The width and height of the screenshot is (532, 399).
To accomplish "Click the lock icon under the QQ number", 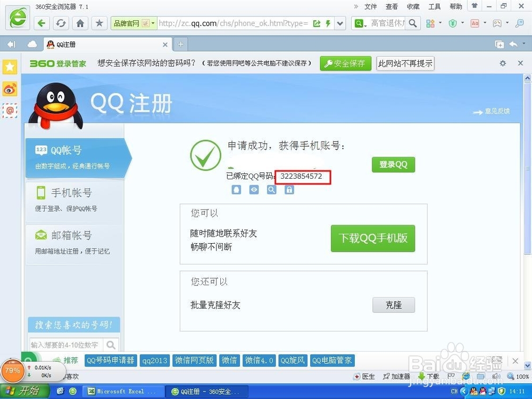I will [x=289, y=190].
